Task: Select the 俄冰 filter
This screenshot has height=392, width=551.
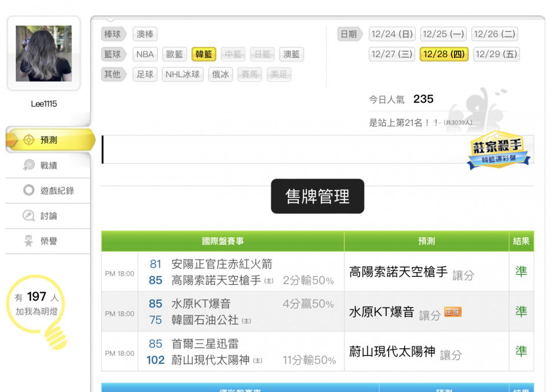Action: point(220,74)
